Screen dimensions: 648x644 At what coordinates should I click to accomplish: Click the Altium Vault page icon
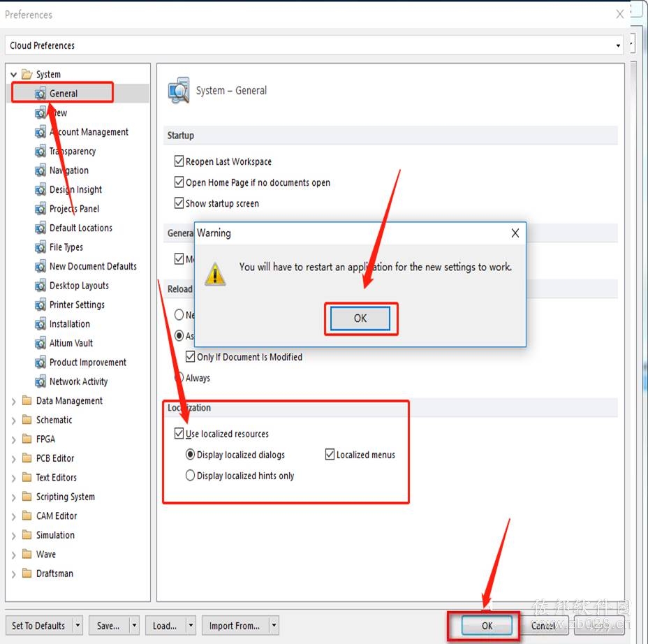point(40,343)
